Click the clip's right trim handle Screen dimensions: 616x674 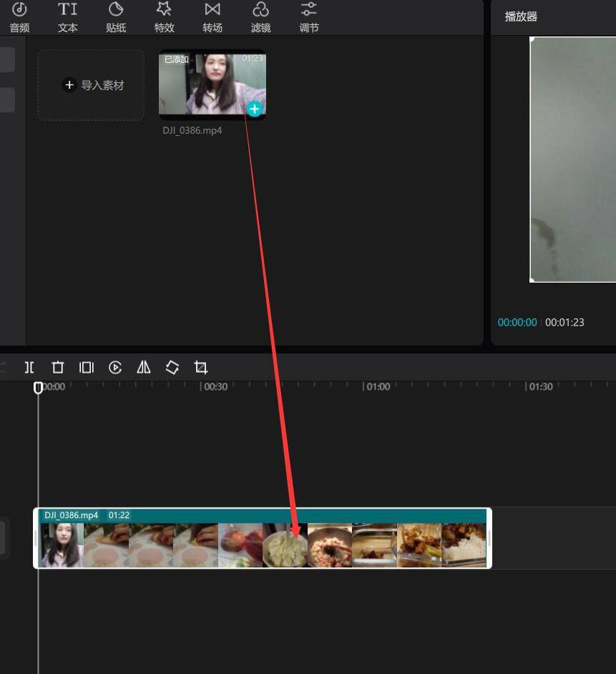(489, 538)
